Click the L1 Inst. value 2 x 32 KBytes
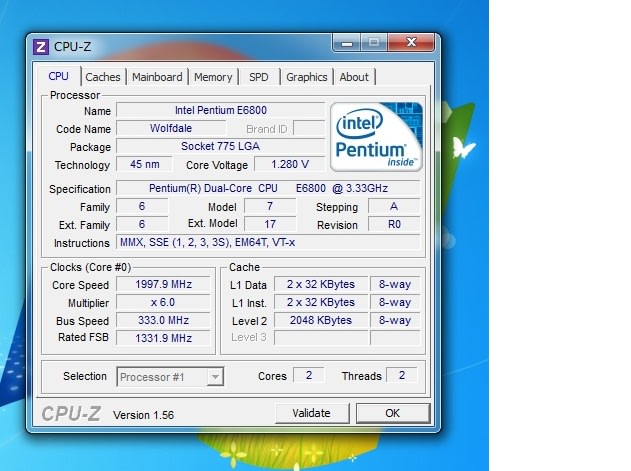This screenshot has height=471, width=631. point(321,302)
